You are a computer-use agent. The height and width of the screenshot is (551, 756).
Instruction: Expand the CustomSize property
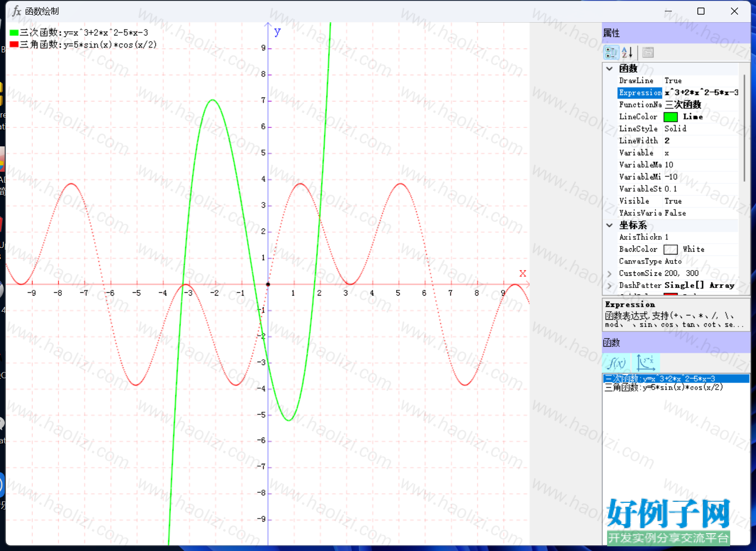(x=610, y=273)
